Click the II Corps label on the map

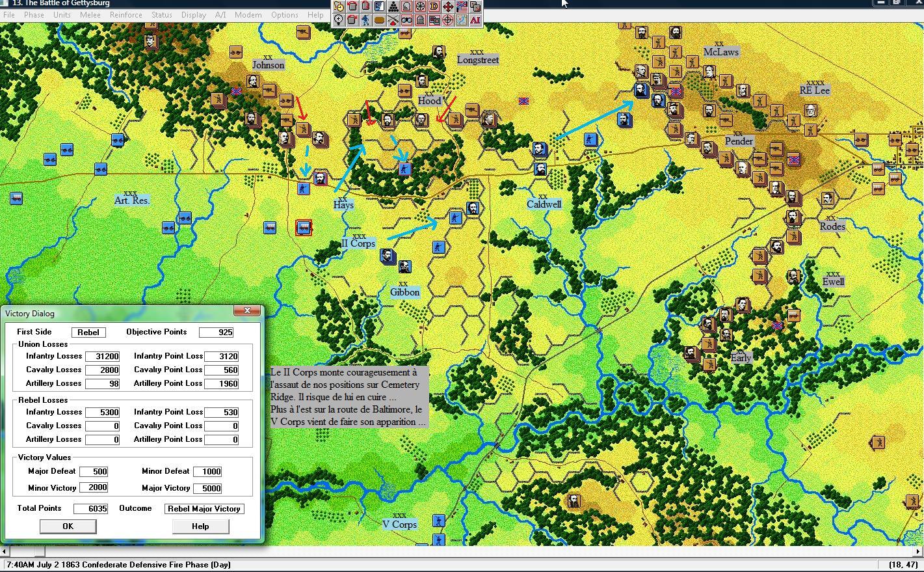pyautogui.click(x=358, y=243)
